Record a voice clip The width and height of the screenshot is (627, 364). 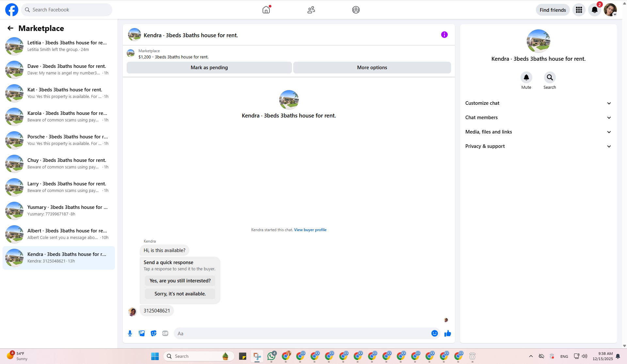pyautogui.click(x=130, y=333)
